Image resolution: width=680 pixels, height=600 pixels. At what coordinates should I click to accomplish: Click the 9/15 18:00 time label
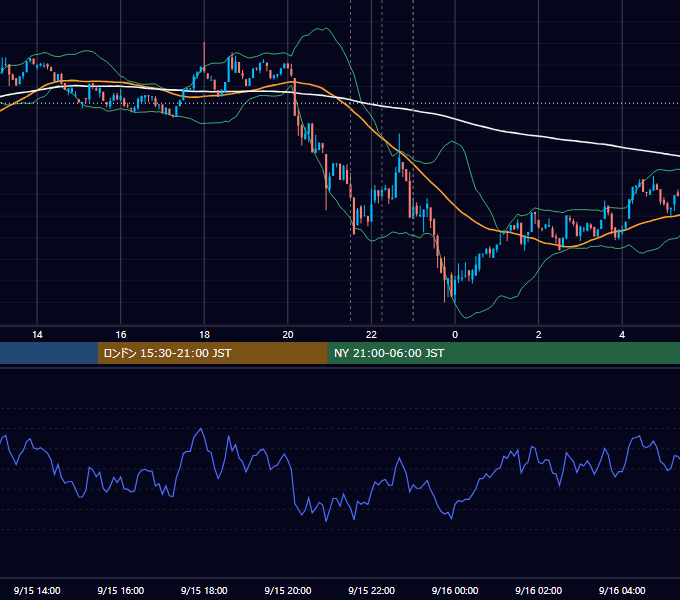pos(204,590)
